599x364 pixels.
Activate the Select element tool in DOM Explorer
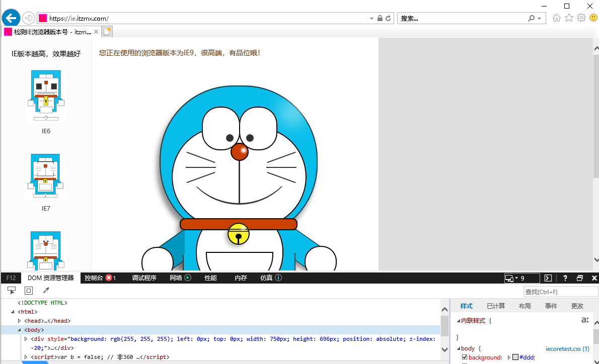tap(12, 291)
